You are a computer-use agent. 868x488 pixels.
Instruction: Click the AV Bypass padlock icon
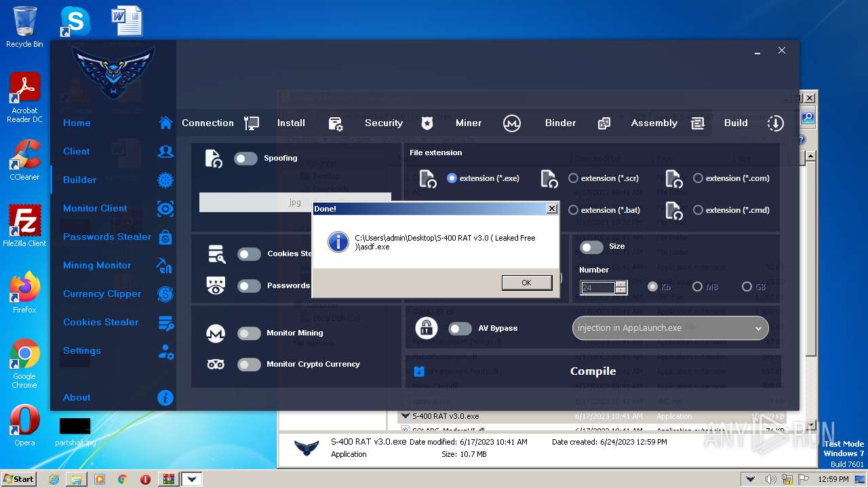click(x=426, y=327)
